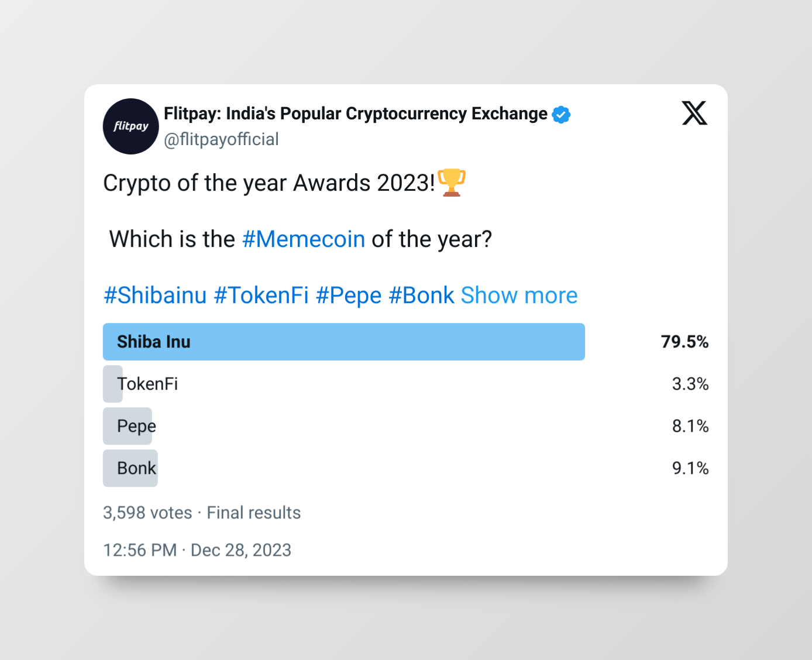Open the #Shibainu hashtag link
812x660 pixels.
pos(155,295)
